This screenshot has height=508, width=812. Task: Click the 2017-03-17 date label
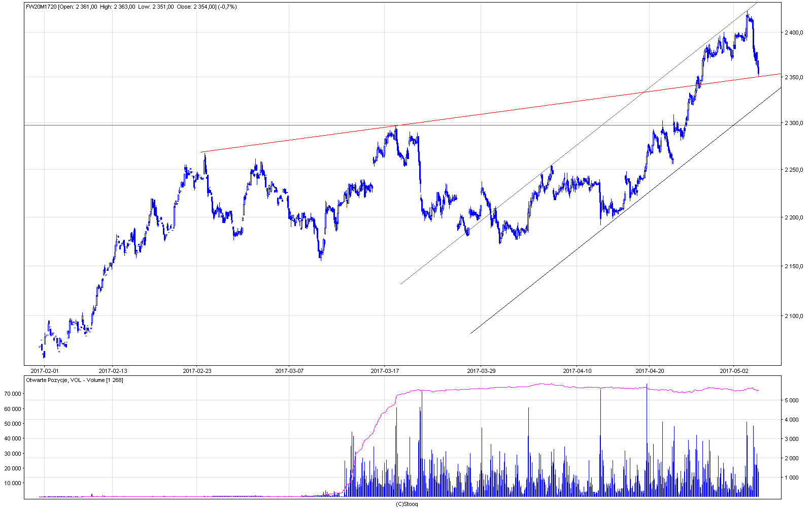[x=385, y=371]
